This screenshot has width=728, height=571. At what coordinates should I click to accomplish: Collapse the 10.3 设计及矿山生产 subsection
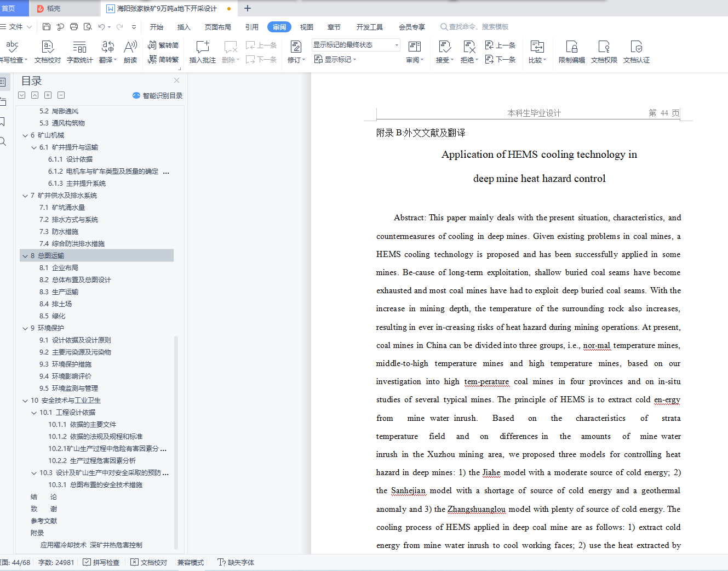(34, 473)
